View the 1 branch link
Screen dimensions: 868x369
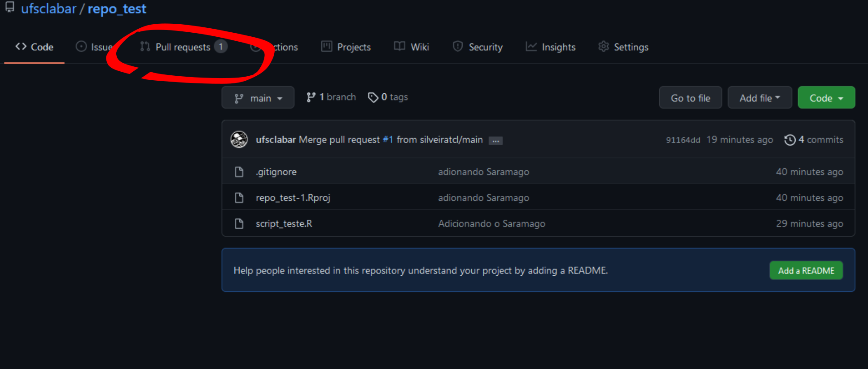pyautogui.click(x=331, y=97)
